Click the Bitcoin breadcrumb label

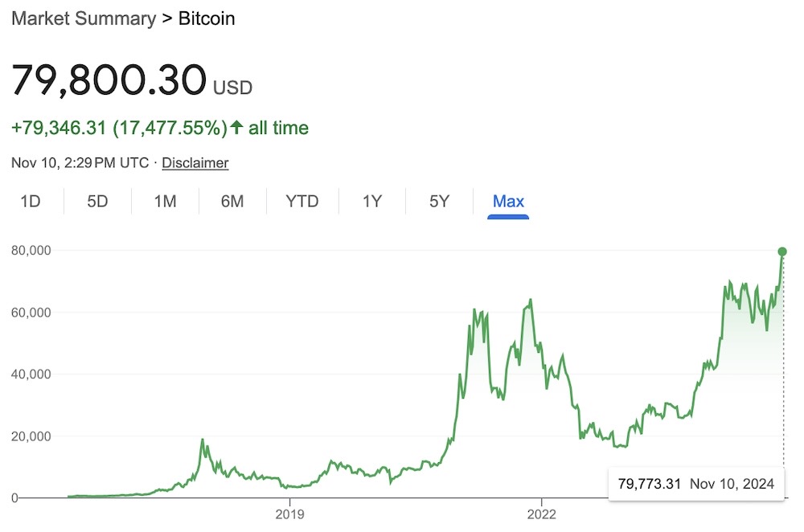[205, 18]
